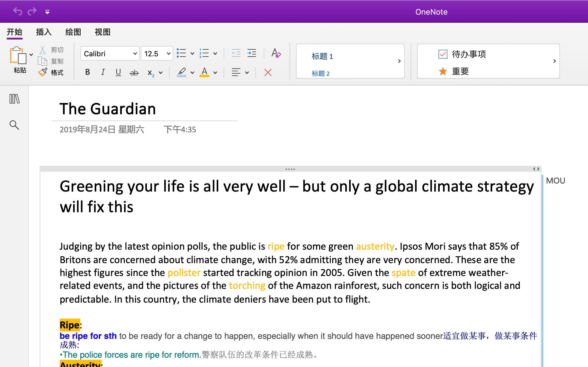The image size is (588, 367).
Task: Click the clear formatting icon
Action: pos(276,53)
